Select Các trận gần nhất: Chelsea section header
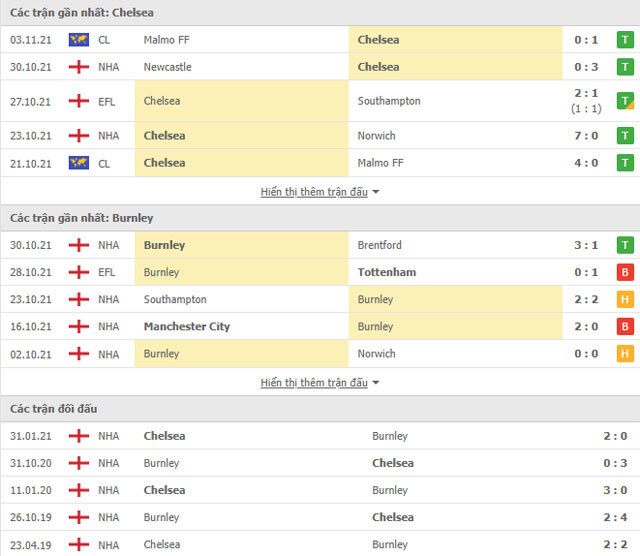 [x=82, y=13]
